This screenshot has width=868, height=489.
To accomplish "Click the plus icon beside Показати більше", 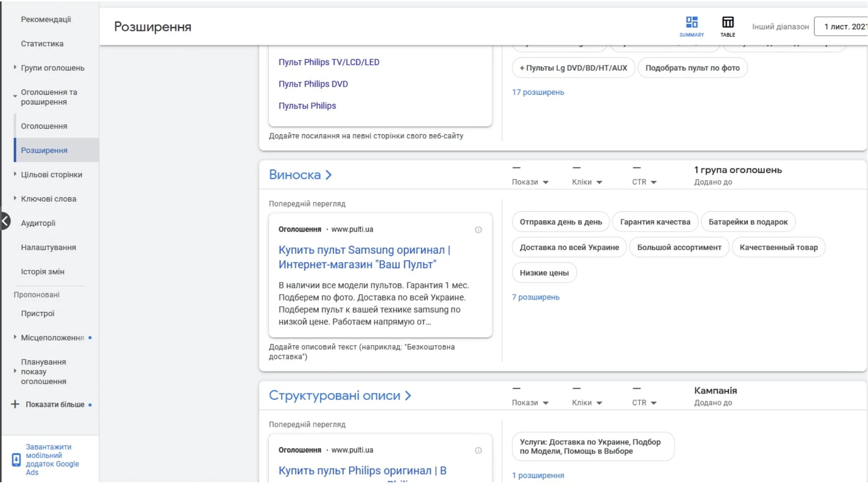I will click(x=15, y=404).
